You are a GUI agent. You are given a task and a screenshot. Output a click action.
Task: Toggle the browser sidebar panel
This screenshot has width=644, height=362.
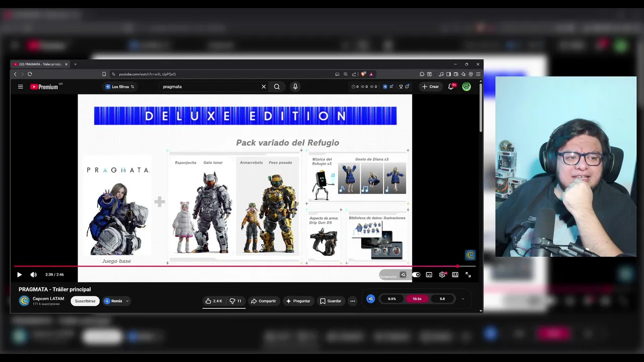pos(448,74)
